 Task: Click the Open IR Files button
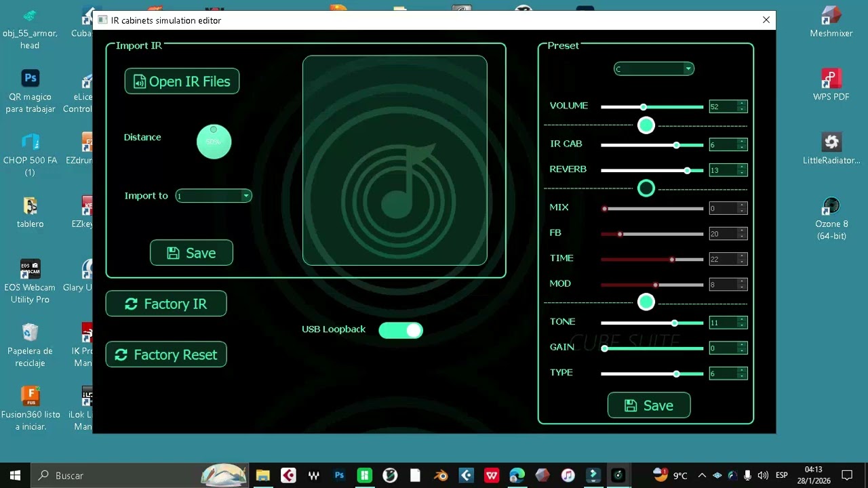coord(182,81)
